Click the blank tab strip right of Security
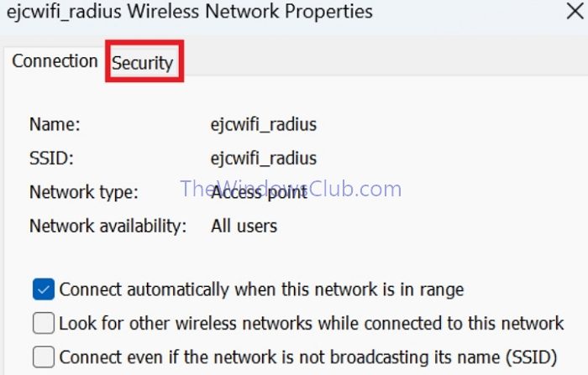 (378, 63)
